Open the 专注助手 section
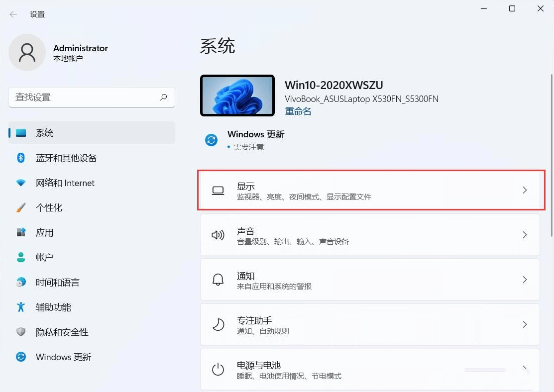The width and height of the screenshot is (554, 392). (371, 324)
